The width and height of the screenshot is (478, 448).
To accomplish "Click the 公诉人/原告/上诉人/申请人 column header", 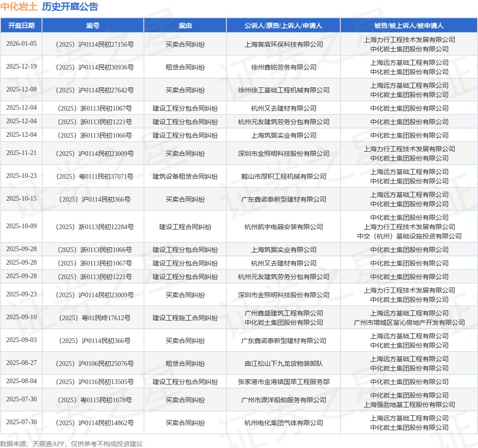I will click(x=283, y=26).
